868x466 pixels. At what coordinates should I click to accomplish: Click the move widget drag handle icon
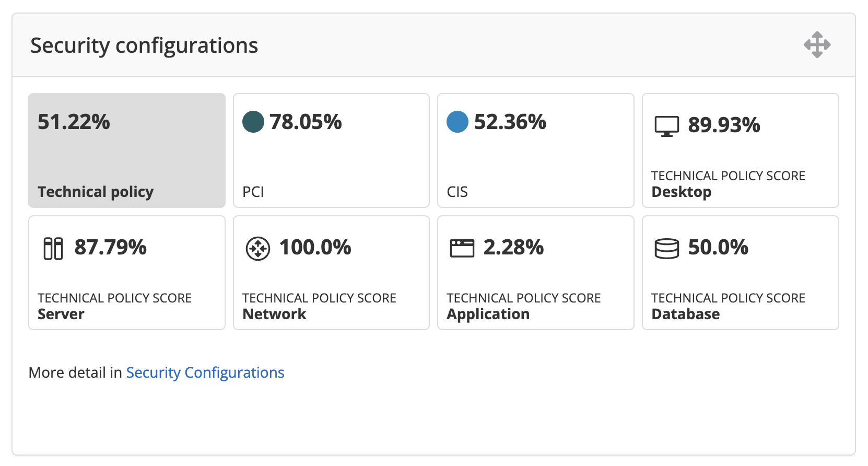coord(817,45)
